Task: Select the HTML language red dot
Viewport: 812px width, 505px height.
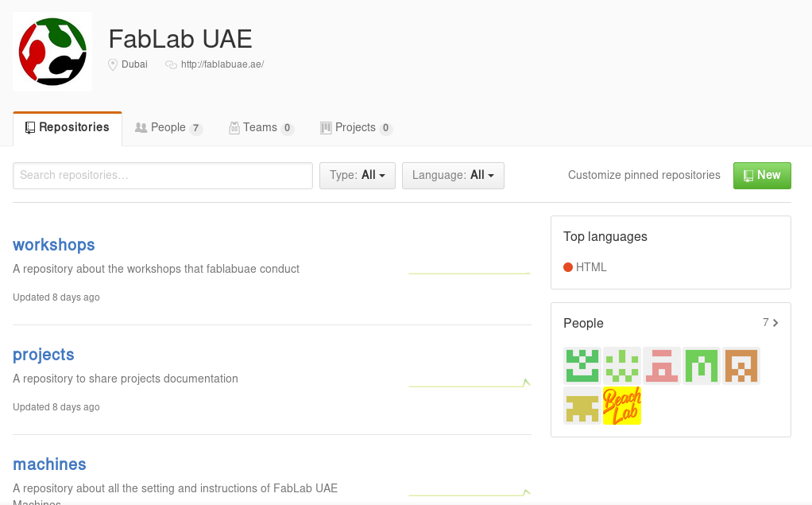Action: click(568, 267)
